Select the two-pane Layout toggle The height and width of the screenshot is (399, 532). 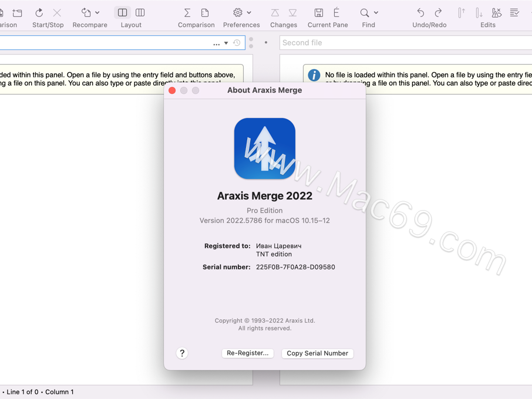click(122, 12)
